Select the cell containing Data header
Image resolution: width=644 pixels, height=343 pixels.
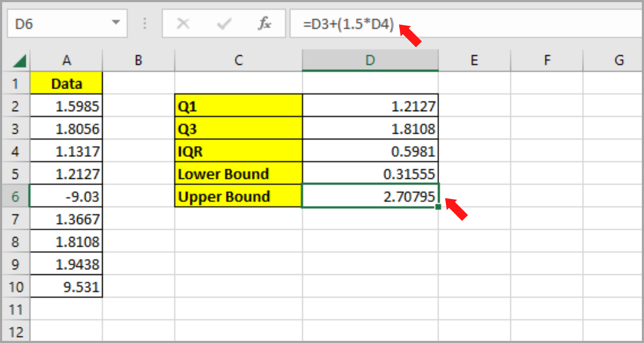coord(66,84)
